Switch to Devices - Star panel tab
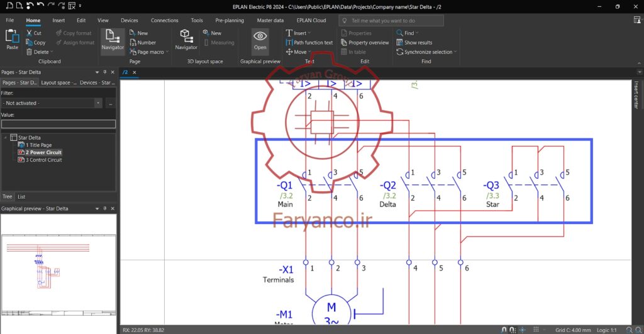Screen dimensions: 644x334 (97, 82)
